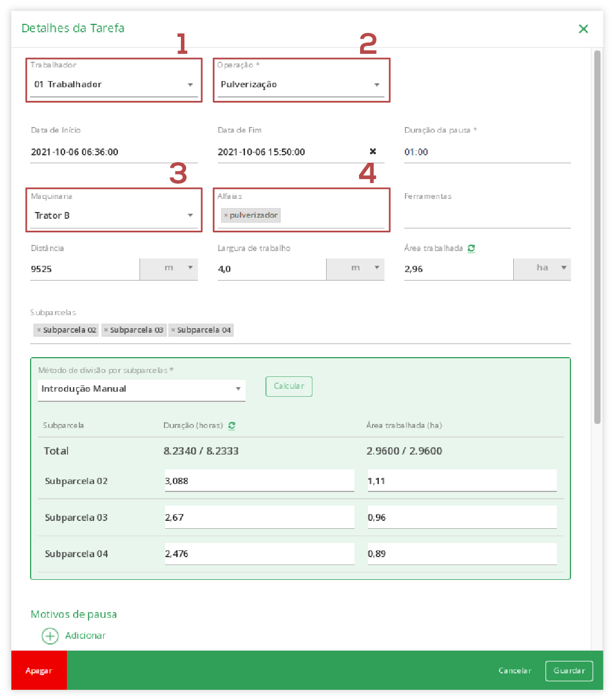
Task: Edit Subparcela 03 area 0,96
Action: click(x=462, y=517)
